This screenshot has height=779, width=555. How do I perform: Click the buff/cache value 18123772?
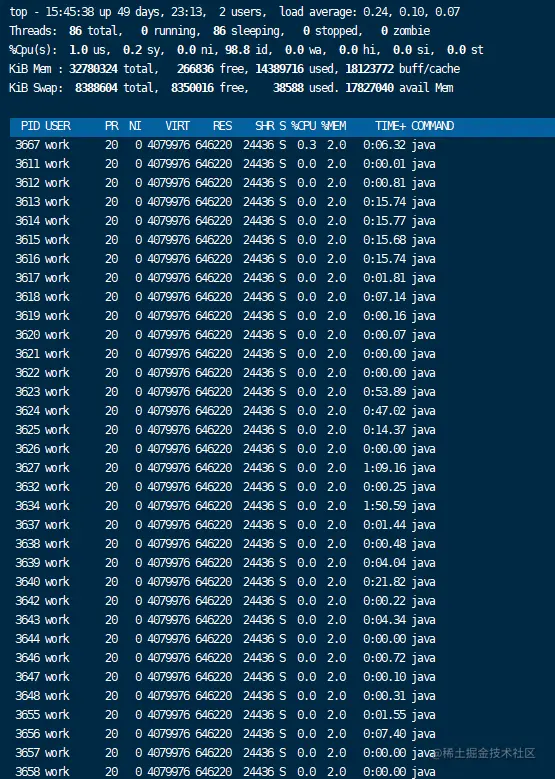370,69
